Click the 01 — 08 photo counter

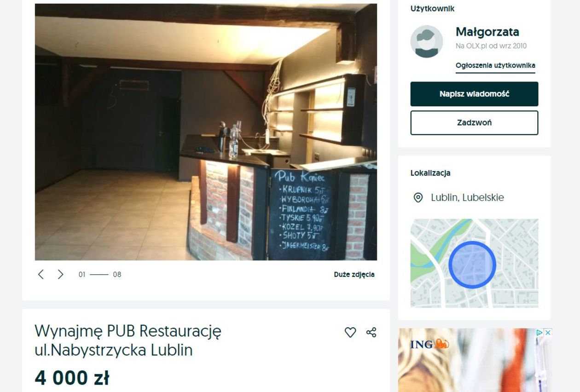pyautogui.click(x=100, y=275)
